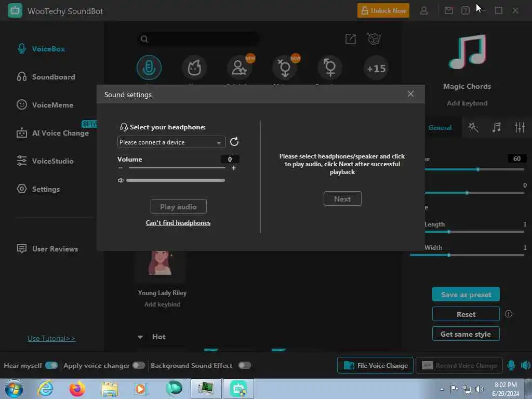Adjust the slider with value 0
This screenshot has width=532, height=399.
click(467, 193)
